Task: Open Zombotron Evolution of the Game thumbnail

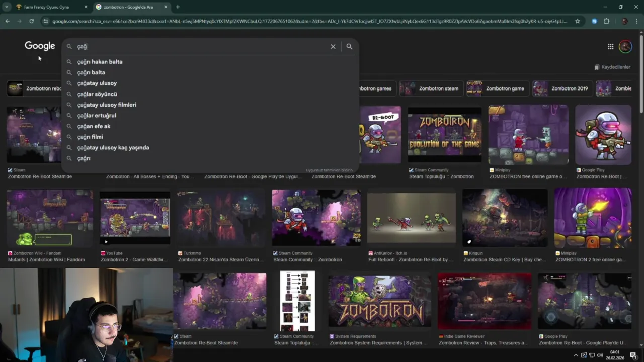Action: (444, 135)
